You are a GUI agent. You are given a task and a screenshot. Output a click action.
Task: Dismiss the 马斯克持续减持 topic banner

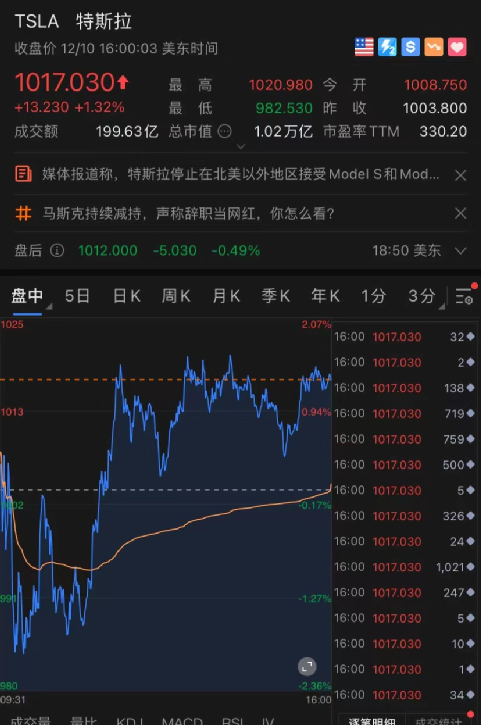click(x=460, y=213)
